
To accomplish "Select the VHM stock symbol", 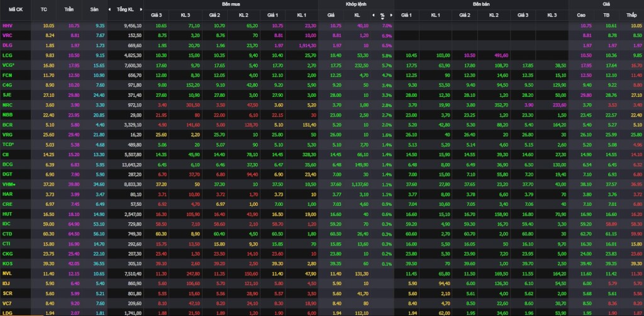I will [x=8, y=184].
